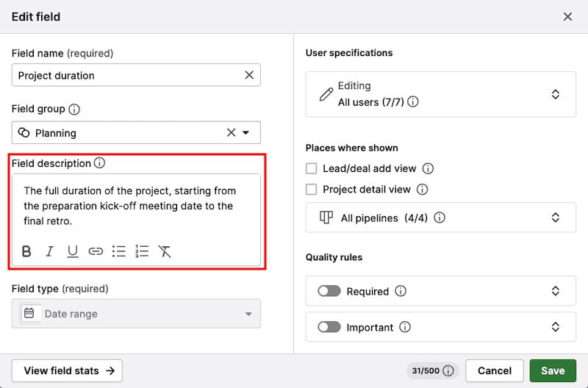Click info icon next to Field group
Screen dimensions: 588x388
[x=74, y=109]
